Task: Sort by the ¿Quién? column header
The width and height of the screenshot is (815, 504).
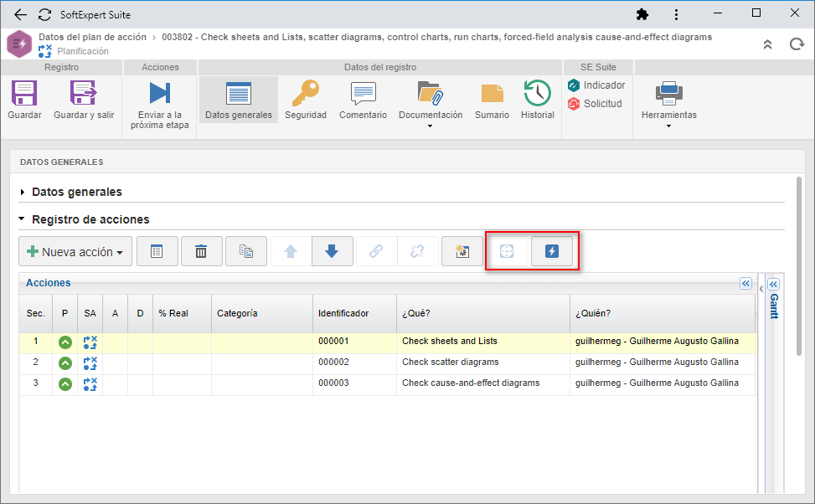Action: (x=663, y=313)
